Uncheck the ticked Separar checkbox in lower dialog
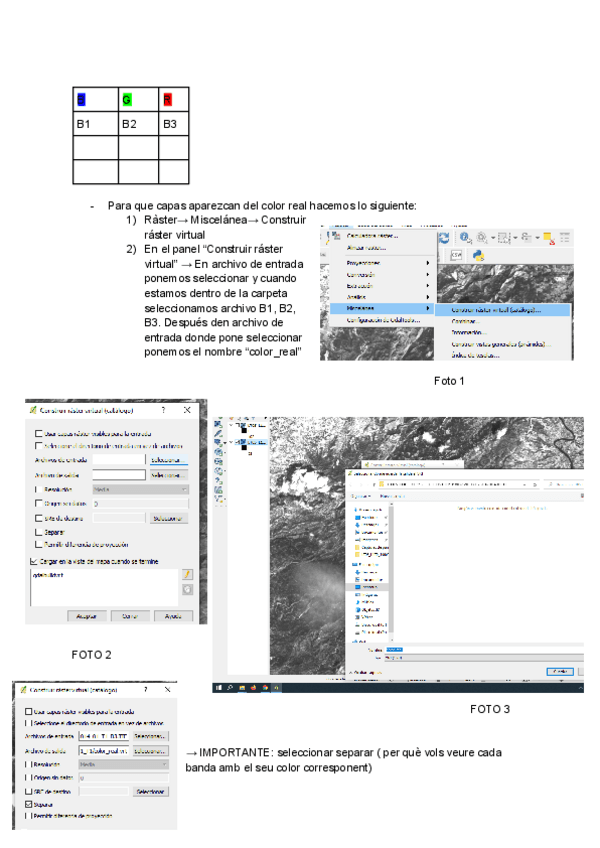 [x=29, y=804]
